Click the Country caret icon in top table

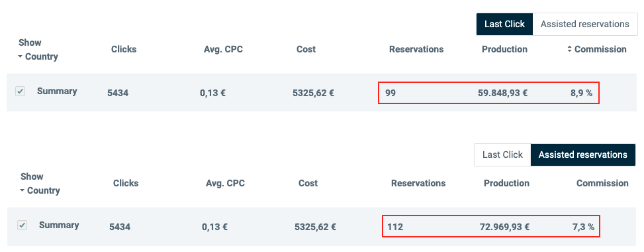click(20, 57)
